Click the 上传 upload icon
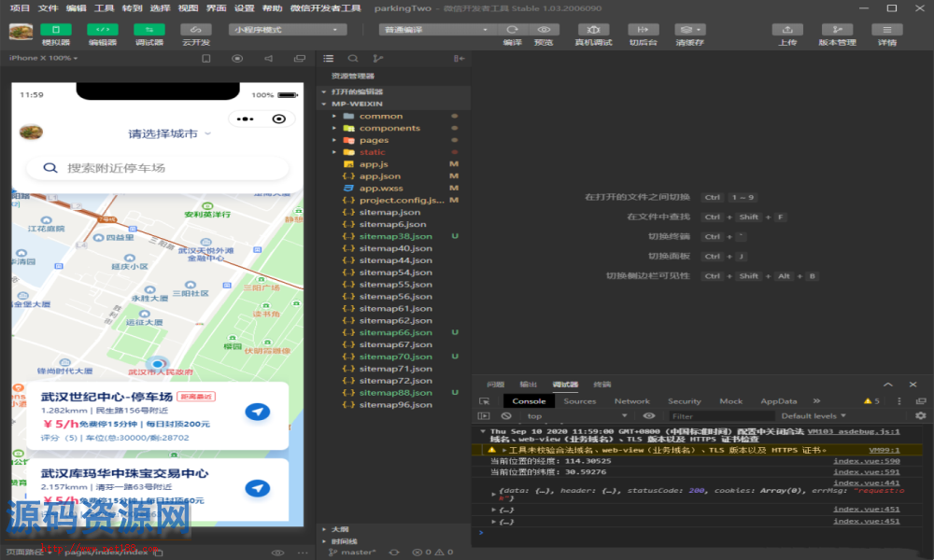This screenshot has height=560, width=934. (x=787, y=30)
